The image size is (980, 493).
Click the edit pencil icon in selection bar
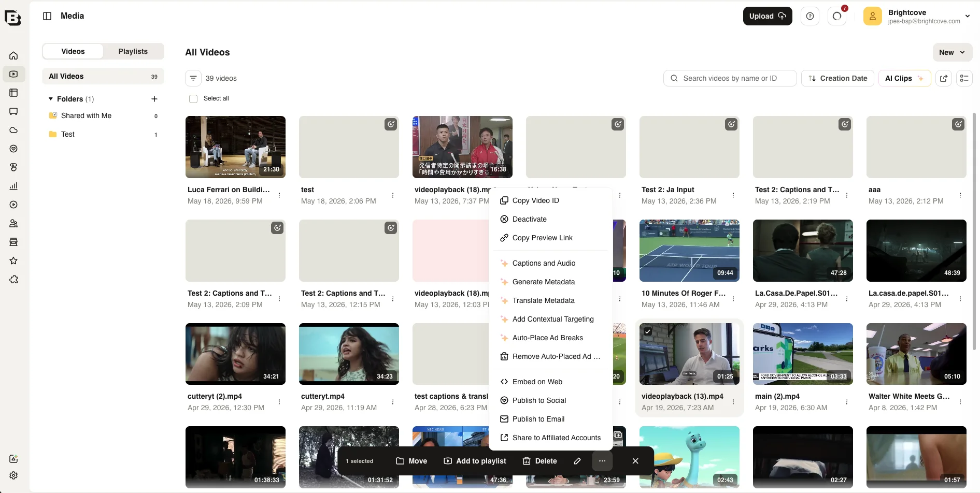tap(577, 461)
